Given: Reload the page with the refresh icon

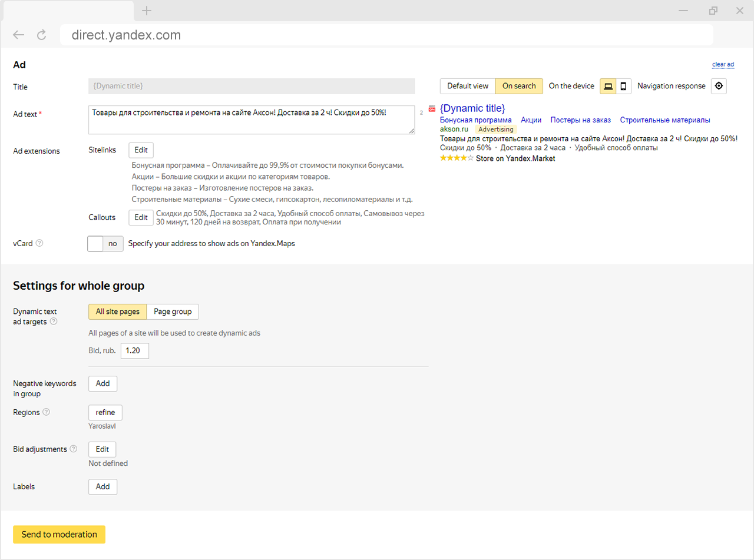Looking at the screenshot, I should tap(41, 35).
